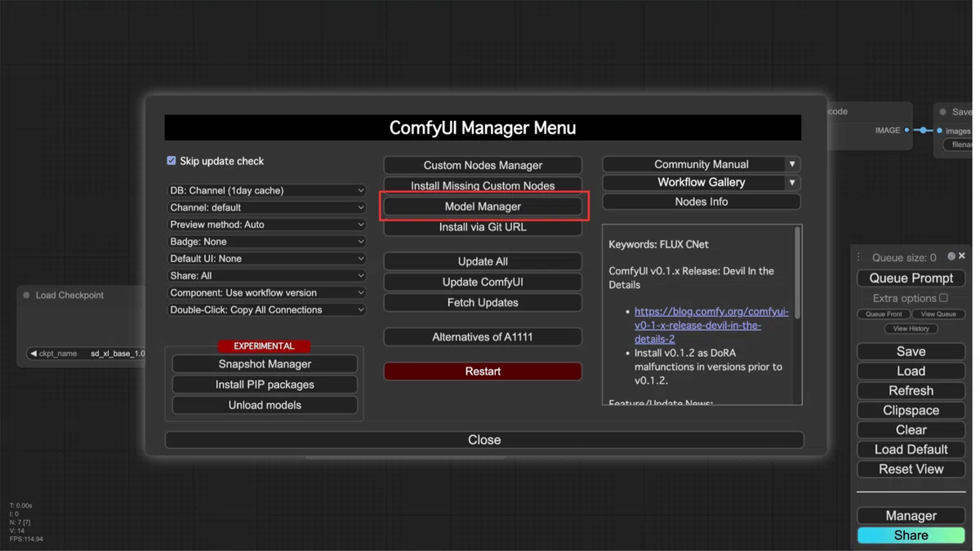Close the ComfyUI Manager Menu

(x=484, y=440)
